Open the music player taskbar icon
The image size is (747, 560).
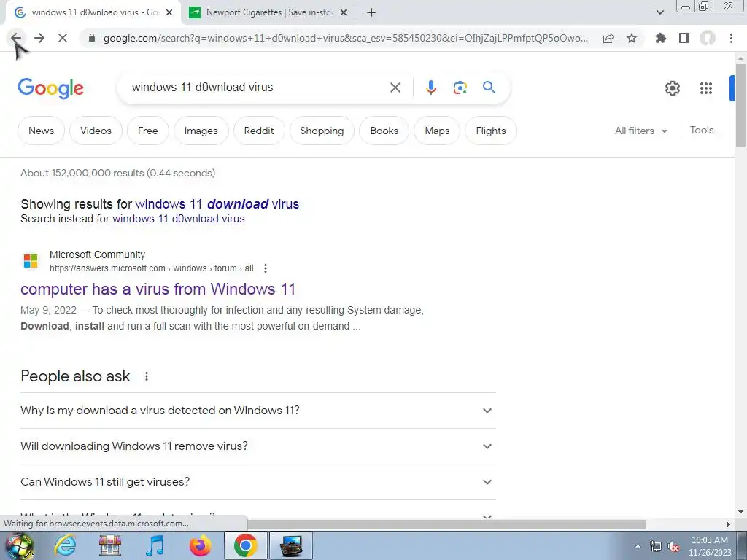click(x=155, y=545)
